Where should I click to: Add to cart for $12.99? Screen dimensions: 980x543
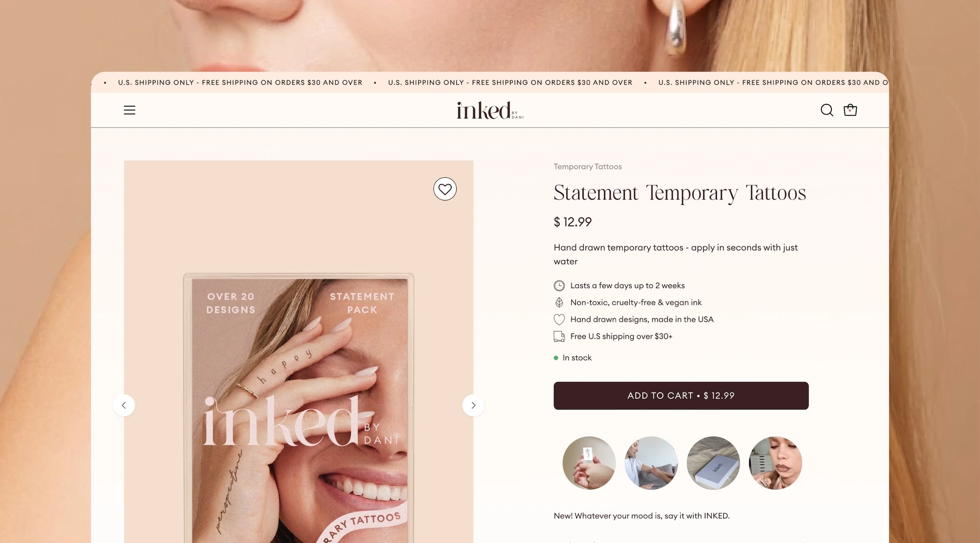pyautogui.click(x=681, y=395)
